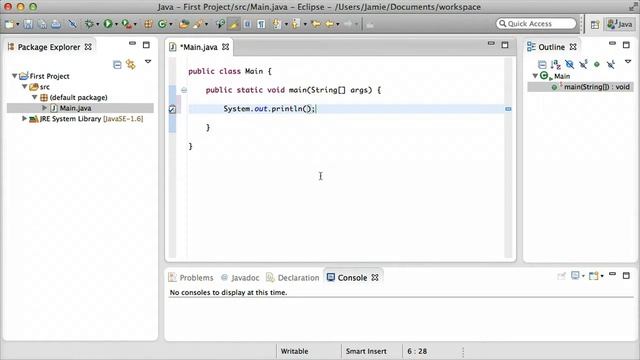Click the Run Last Tool (external tools) icon
640x360 pixels.
(x=127, y=24)
